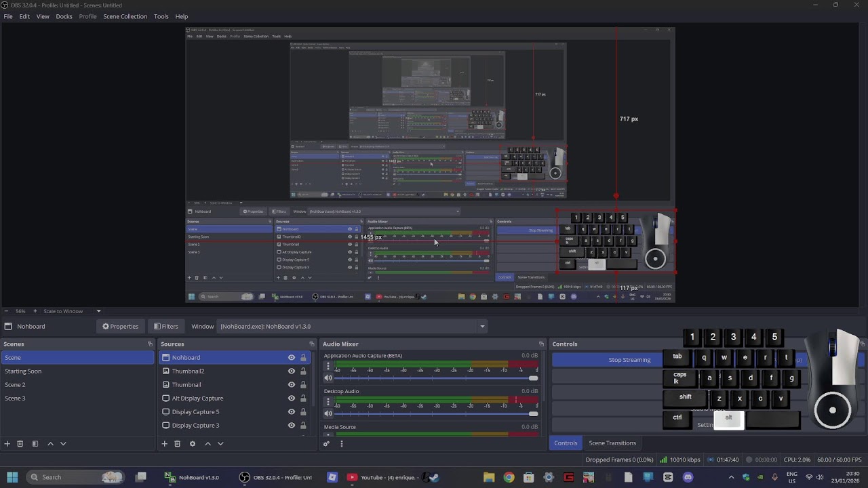Open source Properties button
The width and height of the screenshot is (868, 488).
click(x=121, y=327)
